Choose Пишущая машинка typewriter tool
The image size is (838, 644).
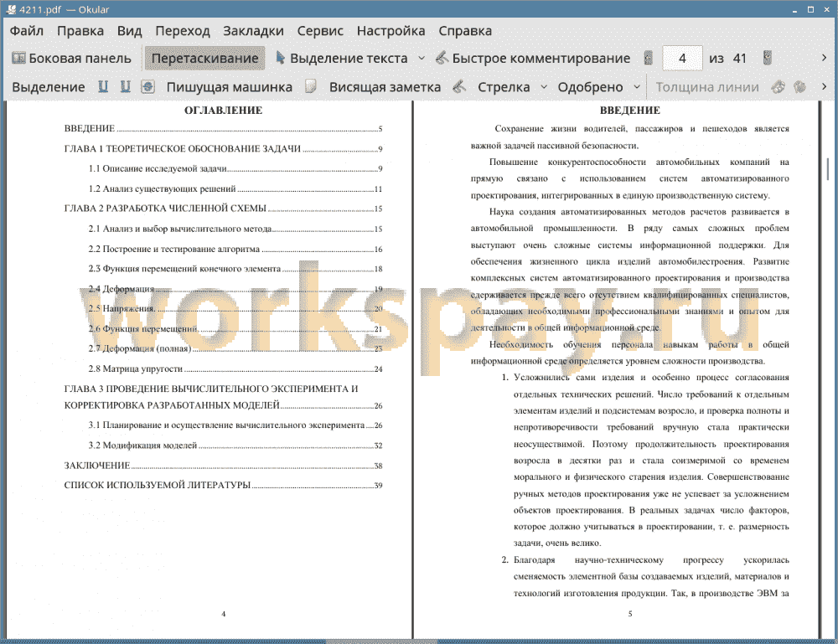point(230,87)
